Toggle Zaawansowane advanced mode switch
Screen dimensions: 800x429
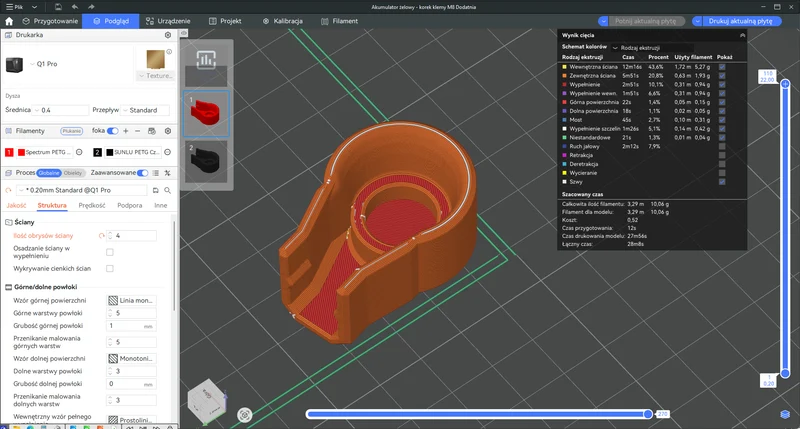pos(143,173)
